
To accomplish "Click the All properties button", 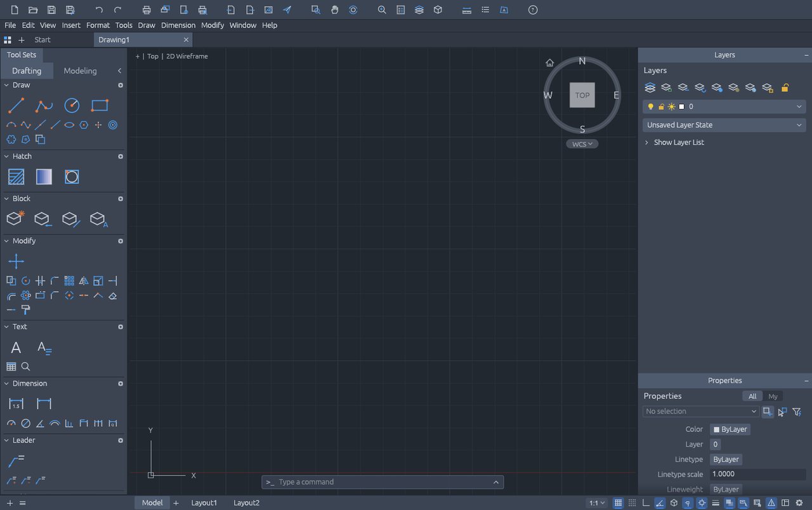I will pos(752,396).
